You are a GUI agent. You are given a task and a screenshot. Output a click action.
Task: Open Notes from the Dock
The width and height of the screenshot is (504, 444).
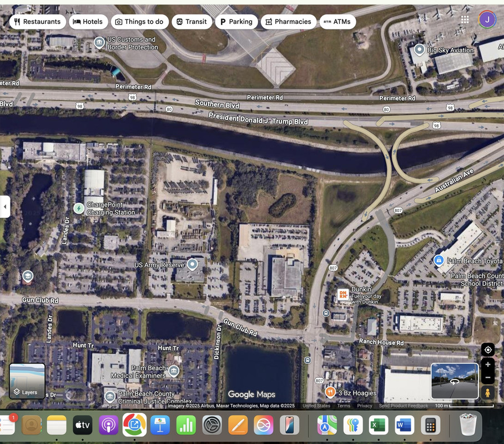tap(57, 425)
